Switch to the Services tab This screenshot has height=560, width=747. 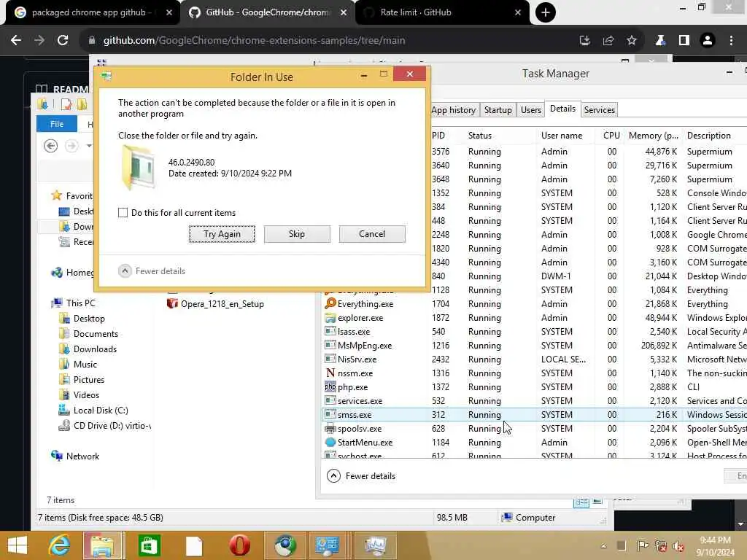point(600,110)
